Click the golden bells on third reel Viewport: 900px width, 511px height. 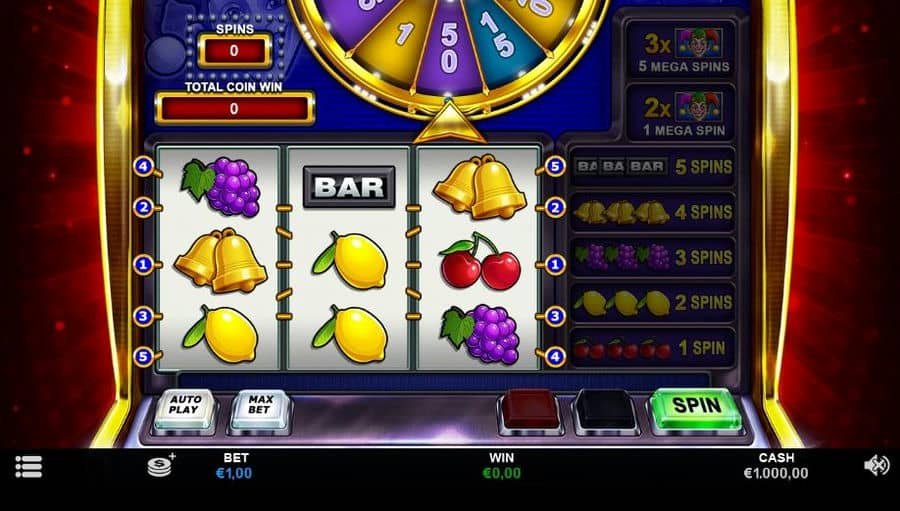(x=479, y=187)
